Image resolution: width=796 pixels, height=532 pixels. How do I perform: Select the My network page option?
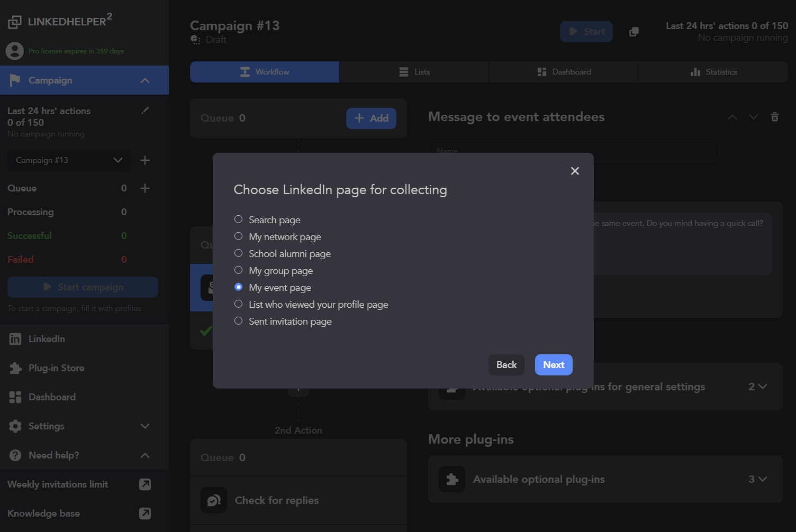[238, 236]
